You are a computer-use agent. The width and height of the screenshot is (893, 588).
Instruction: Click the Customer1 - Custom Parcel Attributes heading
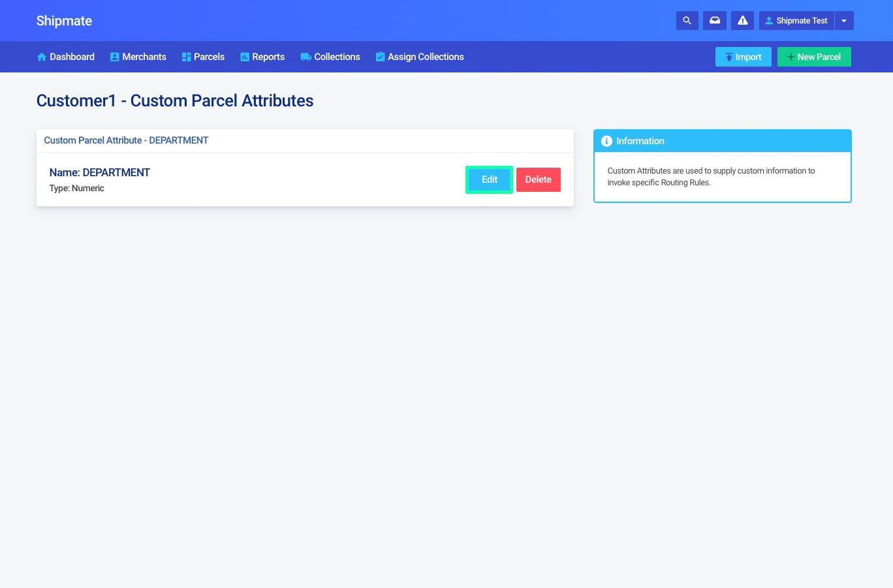175,101
